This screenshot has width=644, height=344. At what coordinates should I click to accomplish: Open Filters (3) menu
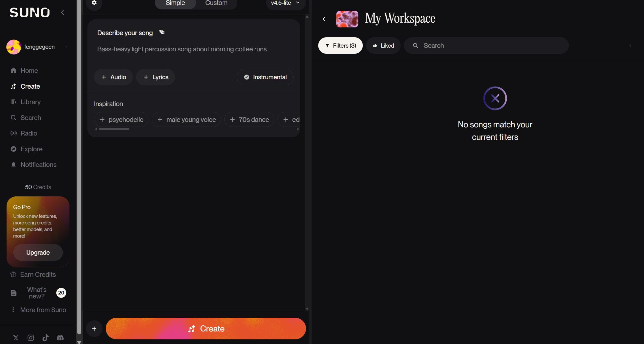[x=340, y=46]
